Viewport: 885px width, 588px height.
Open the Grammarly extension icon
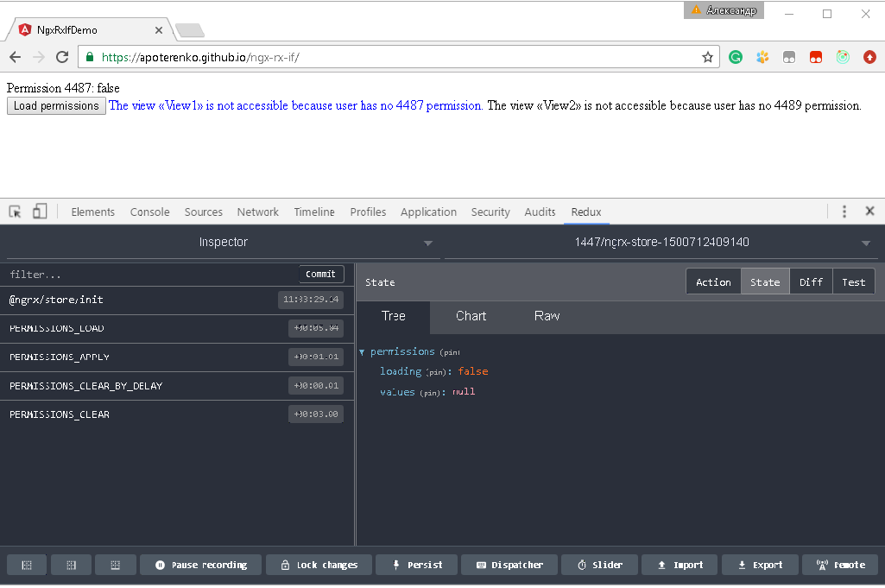(736, 57)
